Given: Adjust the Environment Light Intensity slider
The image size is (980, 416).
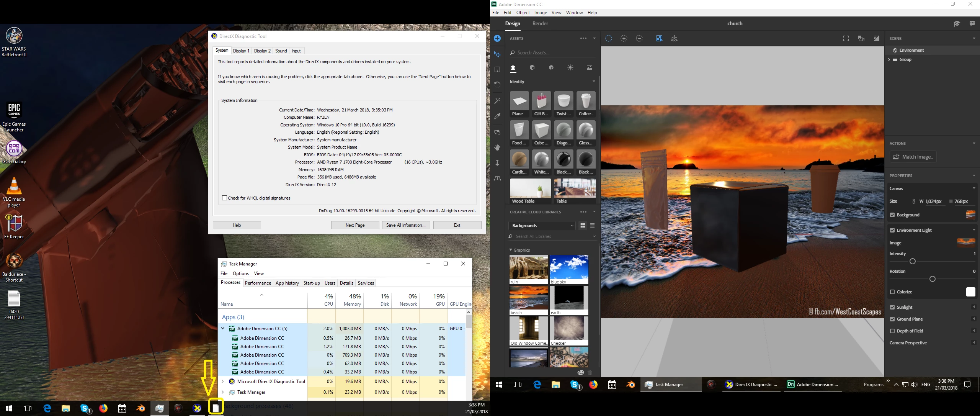Looking at the screenshot, I should [912, 261].
